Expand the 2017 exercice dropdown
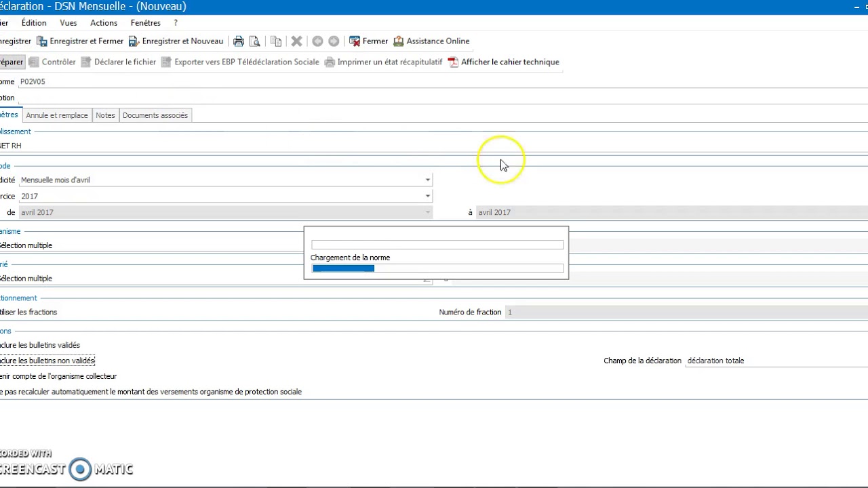This screenshot has height=488, width=868. click(427, 196)
